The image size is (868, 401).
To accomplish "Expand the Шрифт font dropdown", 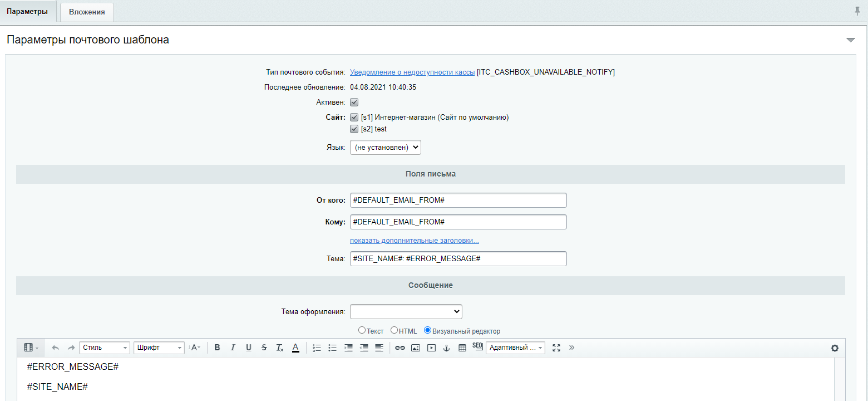I will click(x=159, y=348).
